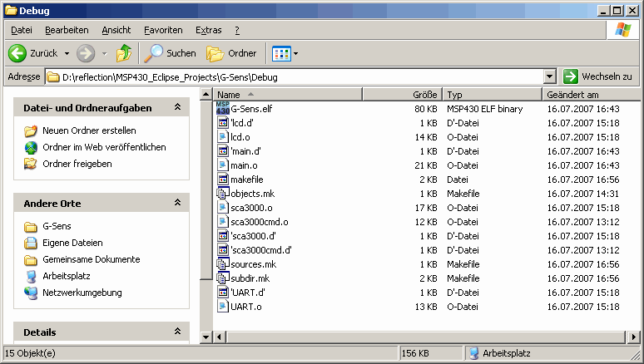This screenshot has width=644, height=364.
Task: Click Ordner im Web veröffentlichen link
Action: [104, 147]
